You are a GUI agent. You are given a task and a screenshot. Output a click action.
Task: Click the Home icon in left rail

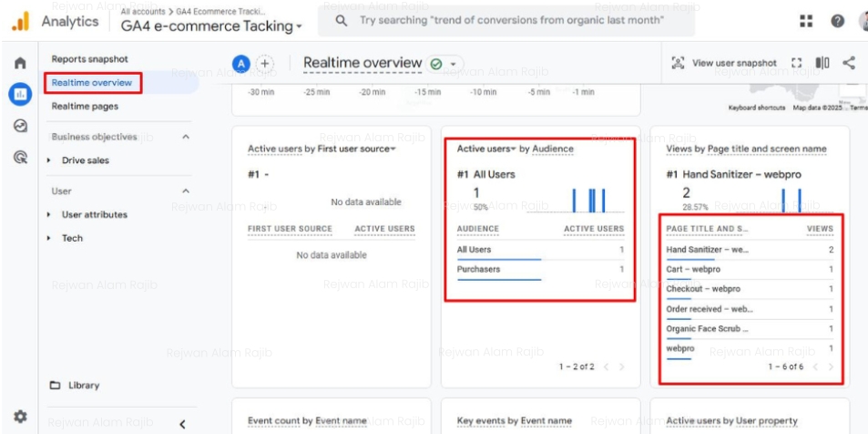click(18, 63)
